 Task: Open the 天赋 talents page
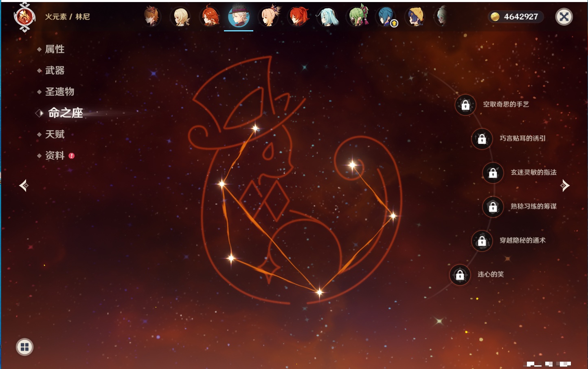[55, 134]
